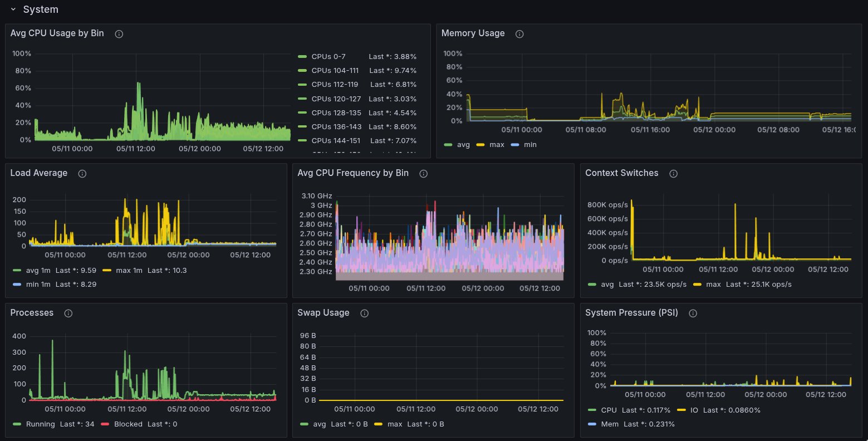Viewport: 868px width, 441px height.
Task: Click the Processes panel info icon
Action: tap(68, 313)
